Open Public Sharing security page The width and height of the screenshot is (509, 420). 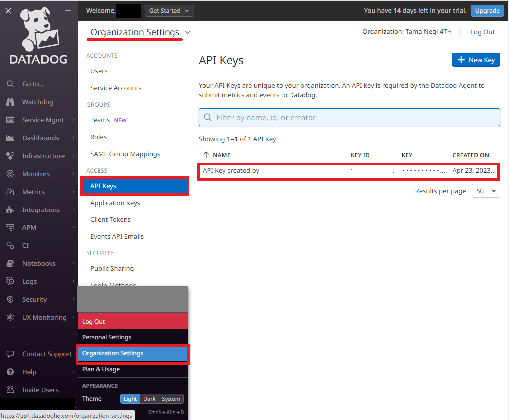112,269
